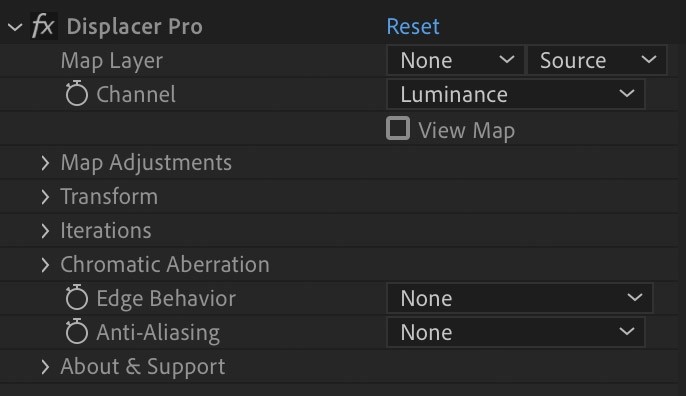Select the Map Layer property label
686x396 pixels.
[x=112, y=61]
